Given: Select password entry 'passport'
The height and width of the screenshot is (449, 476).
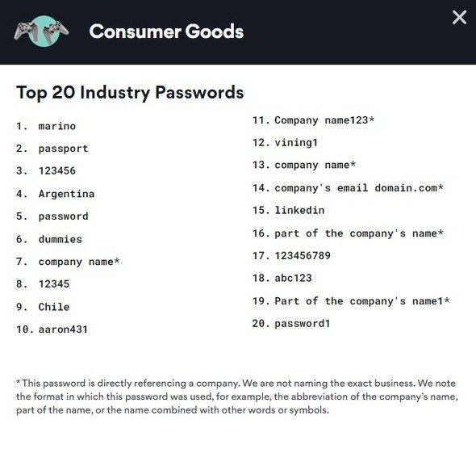Looking at the screenshot, I should point(63,149).
